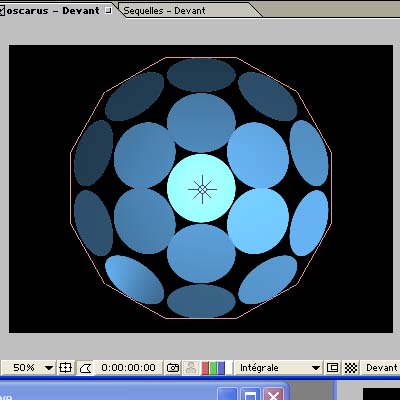Toggle the green channel display
This screenshot has height=400, width=400.
(213, 368)
